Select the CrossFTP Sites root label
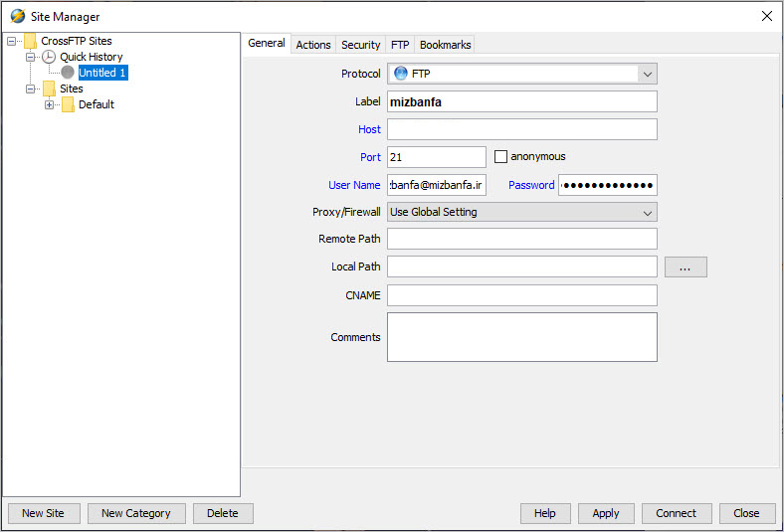The height and width of the screenshot is (532, 784). point(77,41)
